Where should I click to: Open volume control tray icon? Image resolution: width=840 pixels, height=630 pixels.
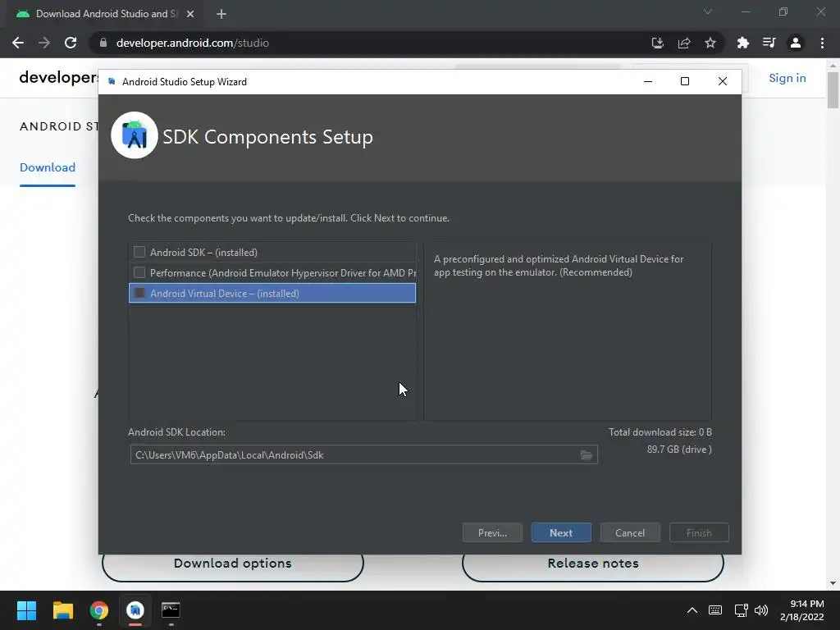click(760, 610)
